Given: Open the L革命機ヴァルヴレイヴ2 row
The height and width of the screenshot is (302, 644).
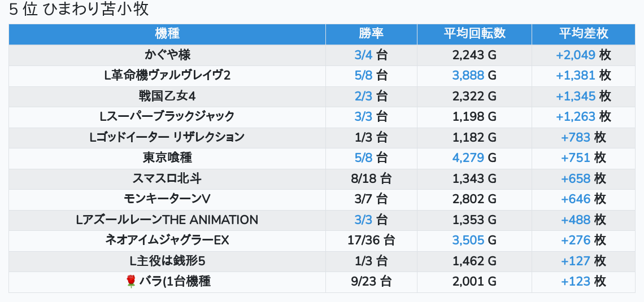Looking at the screenshot, I should coord(167,76).
